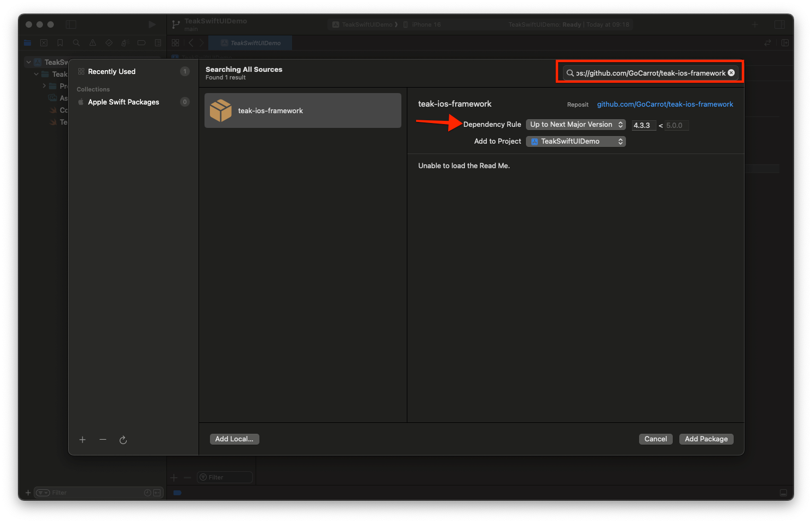Viewport: 812px width, 523px height.
Task: Collapse TeakSwiftUIDemo root project row
Action: tap(29, 62)
